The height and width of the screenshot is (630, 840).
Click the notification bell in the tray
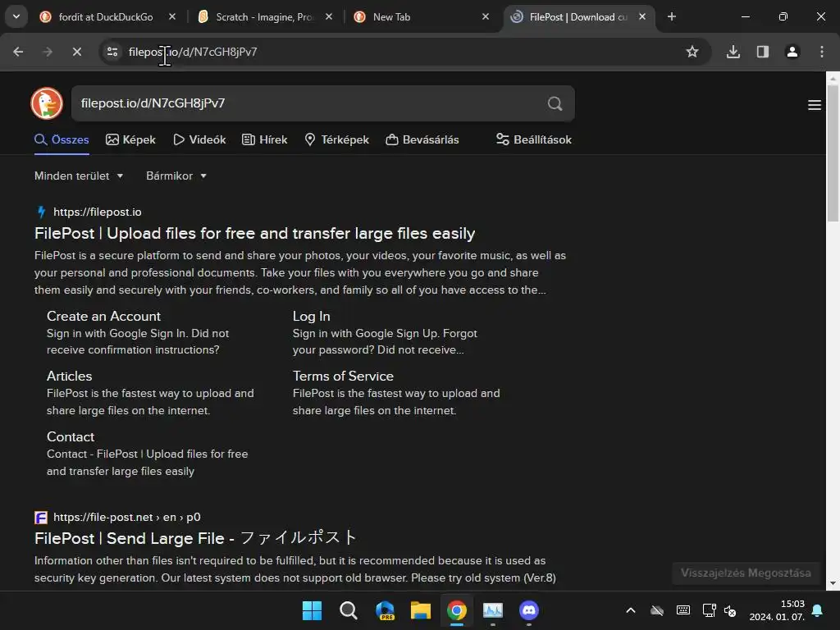pyautogui.click(x=818, y=610)
